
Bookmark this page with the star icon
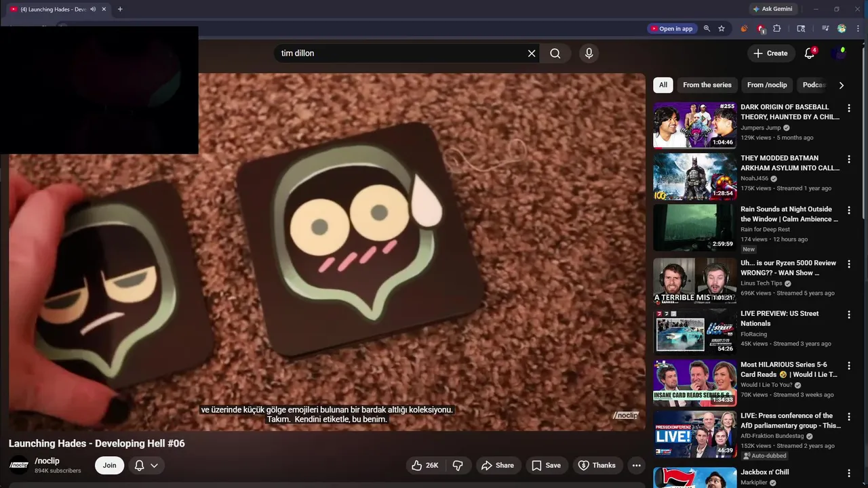(x=722, y=28)
